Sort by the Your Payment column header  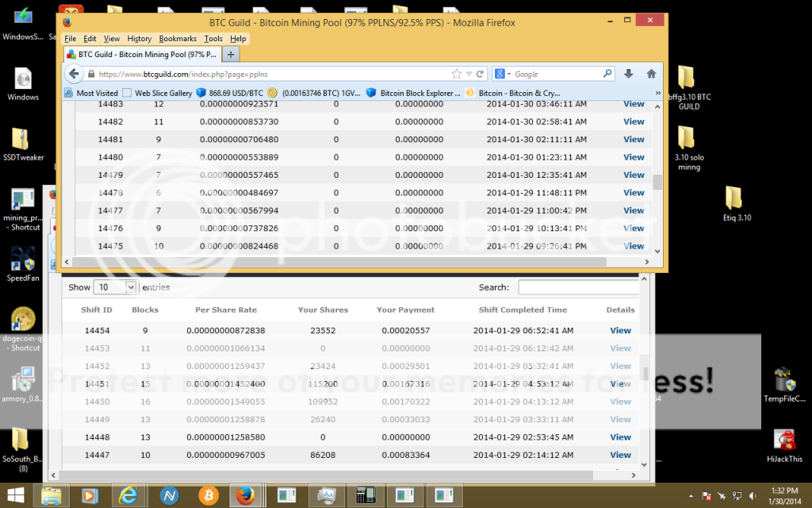[x=405, y=310]
